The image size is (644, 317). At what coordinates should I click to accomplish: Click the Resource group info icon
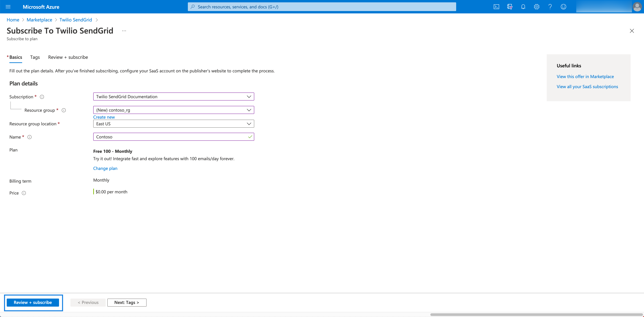click(64, 110)
